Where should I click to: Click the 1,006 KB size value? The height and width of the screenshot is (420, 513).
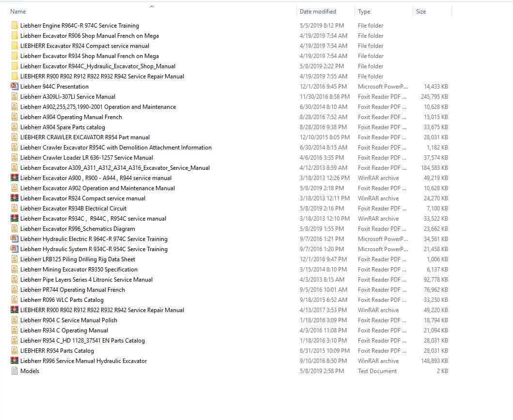tap(437, 259)
